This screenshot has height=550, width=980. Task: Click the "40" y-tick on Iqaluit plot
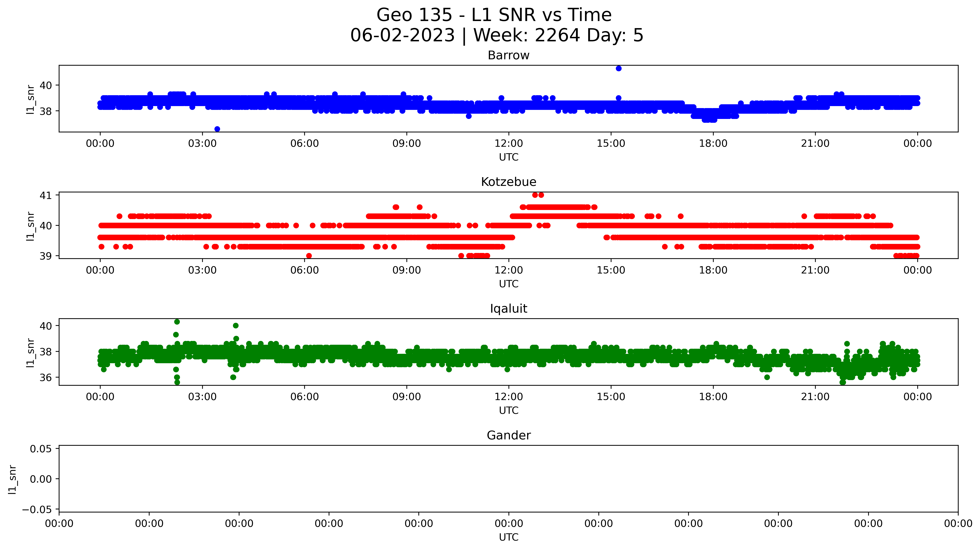(x=46, y=326)
